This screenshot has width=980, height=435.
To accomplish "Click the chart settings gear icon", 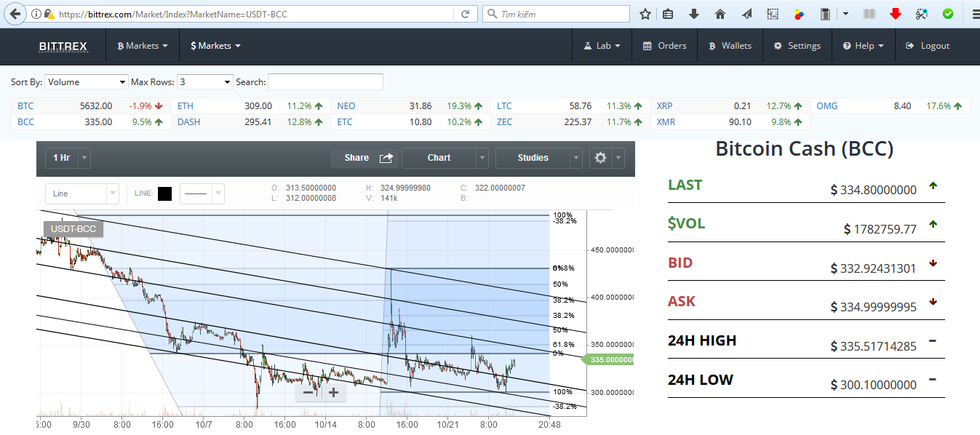I will click(600, 158).
